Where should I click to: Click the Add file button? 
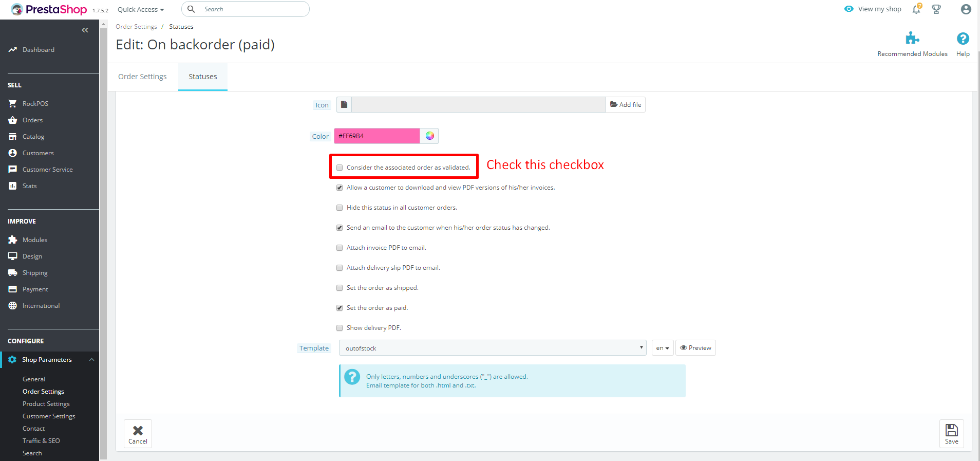626,105
